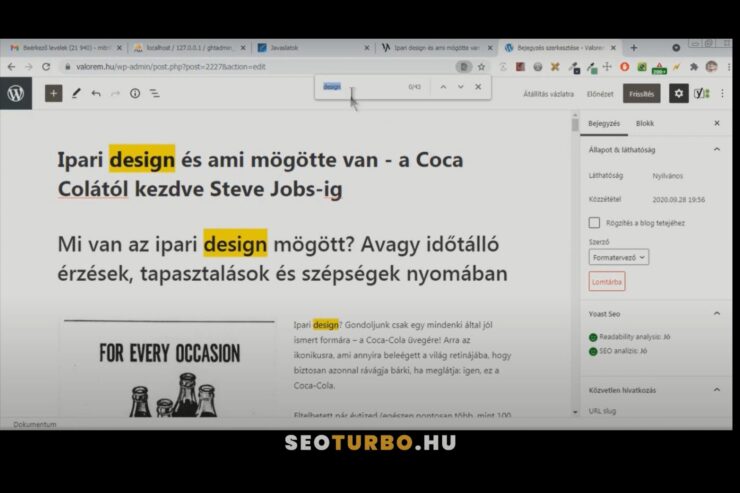740x493 pixels.
Task: Click the browser Forward arrow
Action: [29, 67]
